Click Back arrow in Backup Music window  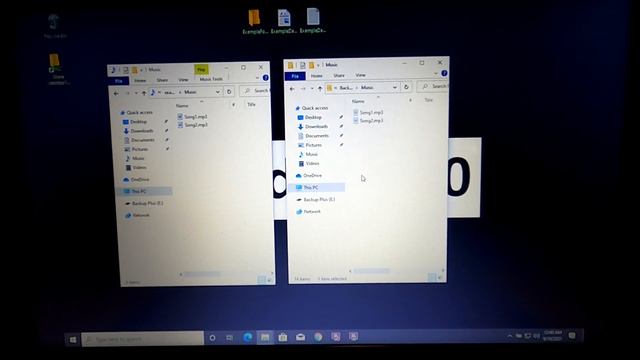[292, 89]
